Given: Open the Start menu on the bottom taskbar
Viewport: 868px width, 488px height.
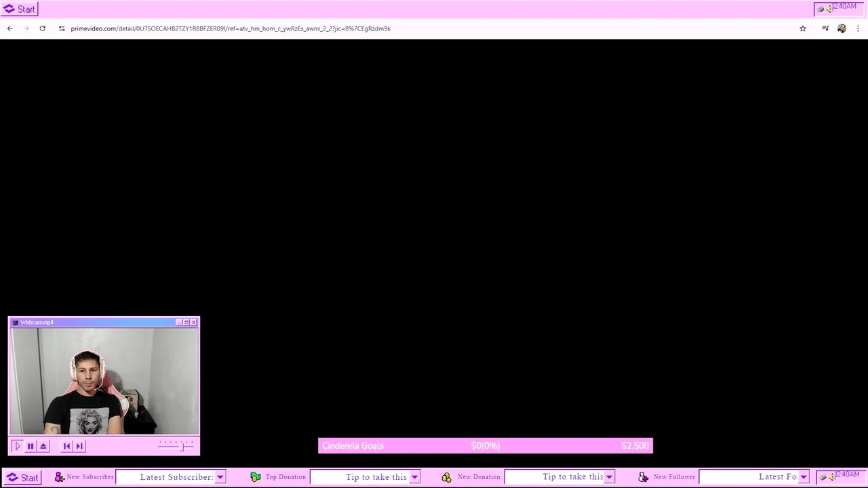Looking at the screenshot, I should pyautogui.click(x=22, y=477).
